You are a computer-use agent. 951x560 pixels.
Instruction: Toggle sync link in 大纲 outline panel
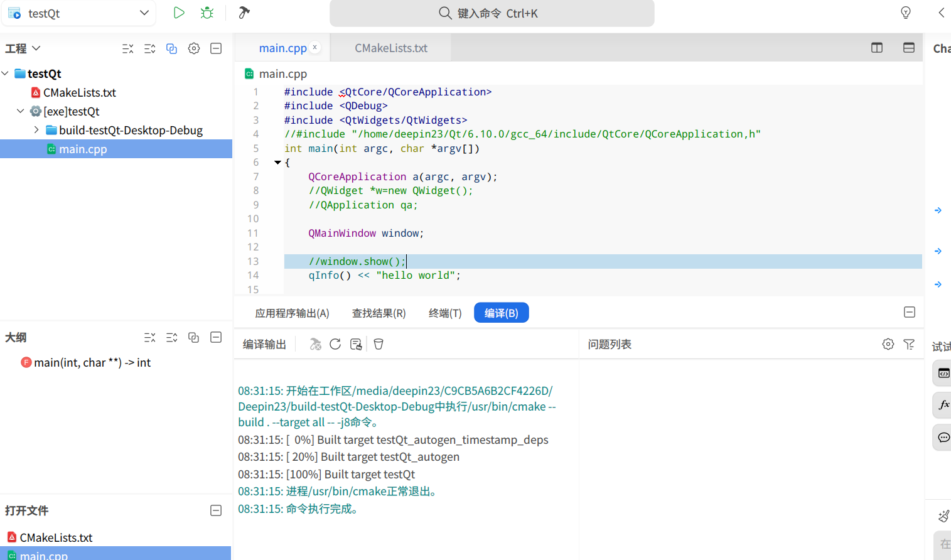pyautogui.click(x=194, y=338)
